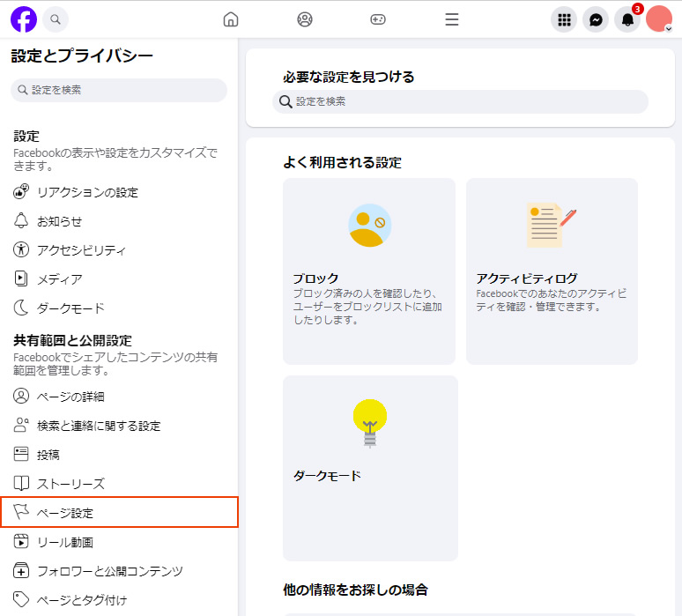The height and width of the screenshot is (616, 682).
Task: Focus the main panel 設定を検索 field
Action: (x=460, y=101)
